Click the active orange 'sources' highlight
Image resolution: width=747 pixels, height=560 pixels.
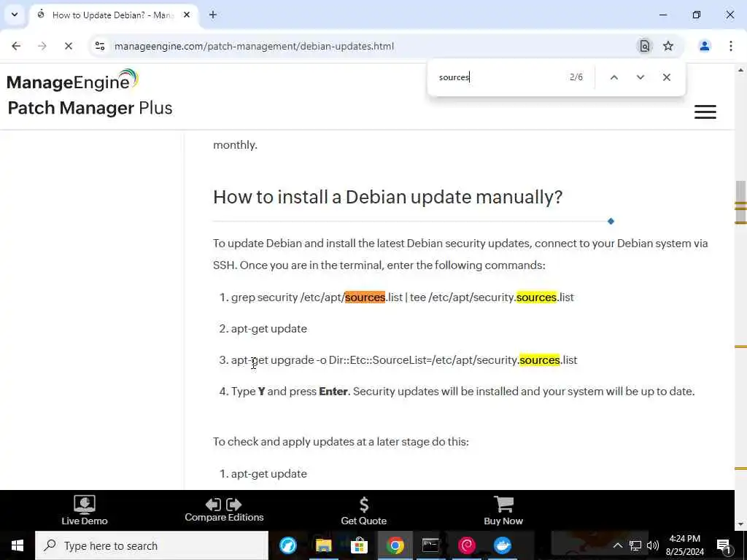[365, 297]
